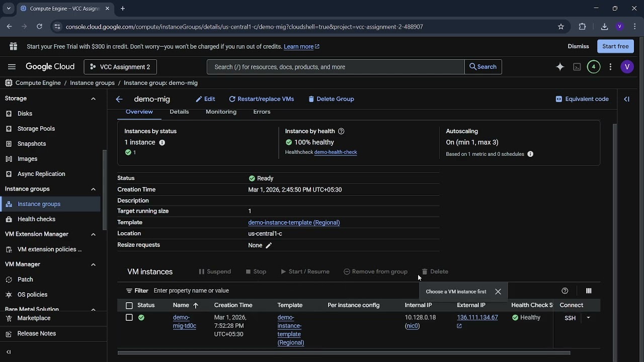644x362 pixels.
Task: Select all VM instances header checkbox
Action: pyautogui.click(x=129, y=306)
